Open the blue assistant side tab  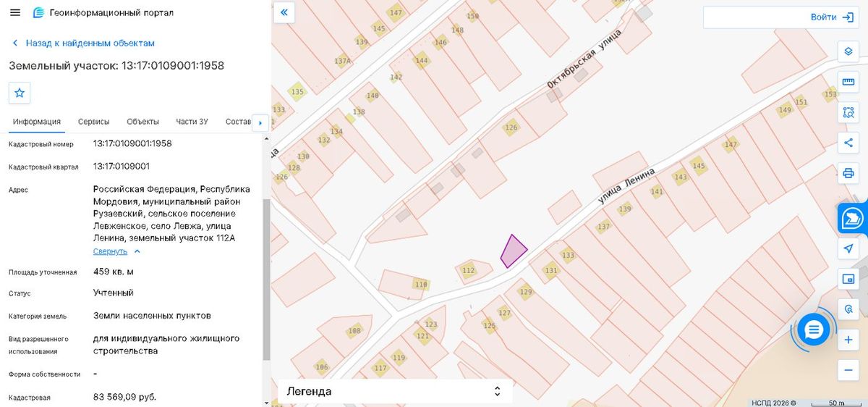854,218
